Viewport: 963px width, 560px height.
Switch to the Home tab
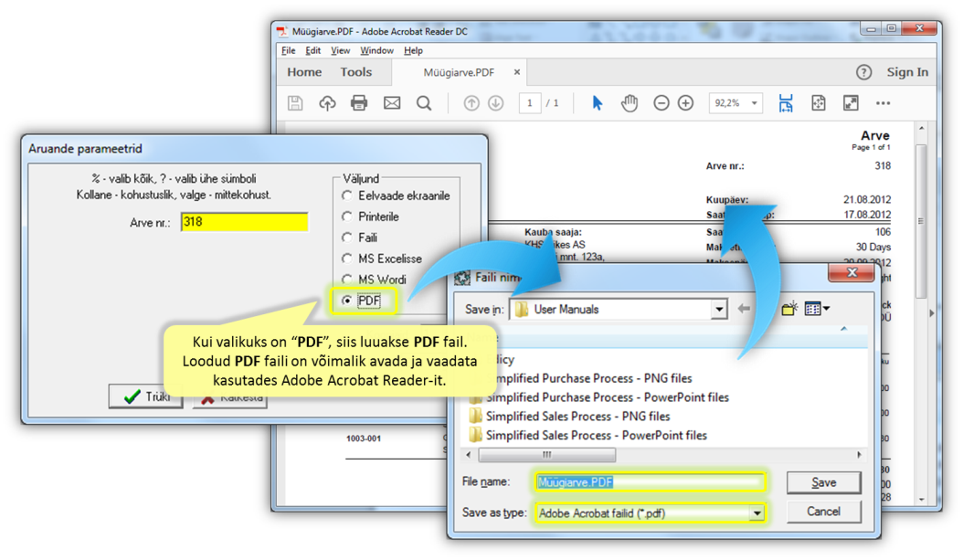click(304, 72)
